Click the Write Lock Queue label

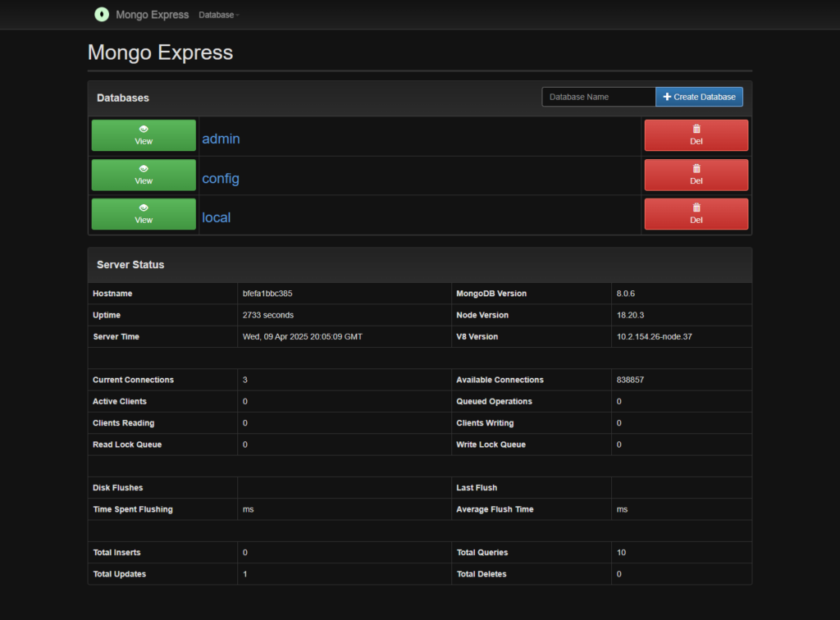pos(491,444)
